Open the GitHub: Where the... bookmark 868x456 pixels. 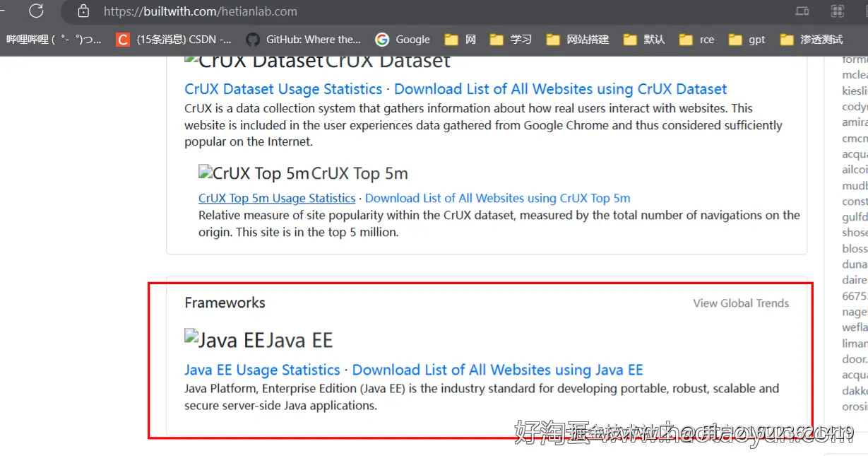coord(313,40)
